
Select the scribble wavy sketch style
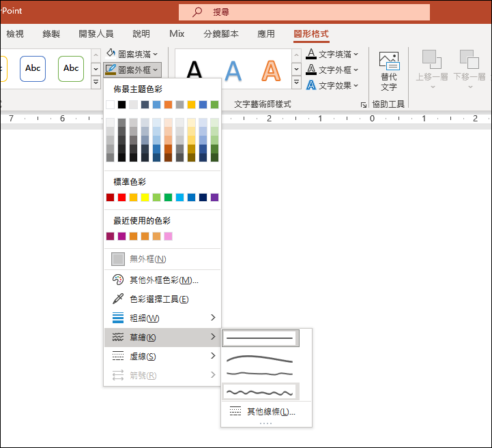point(261,392)
